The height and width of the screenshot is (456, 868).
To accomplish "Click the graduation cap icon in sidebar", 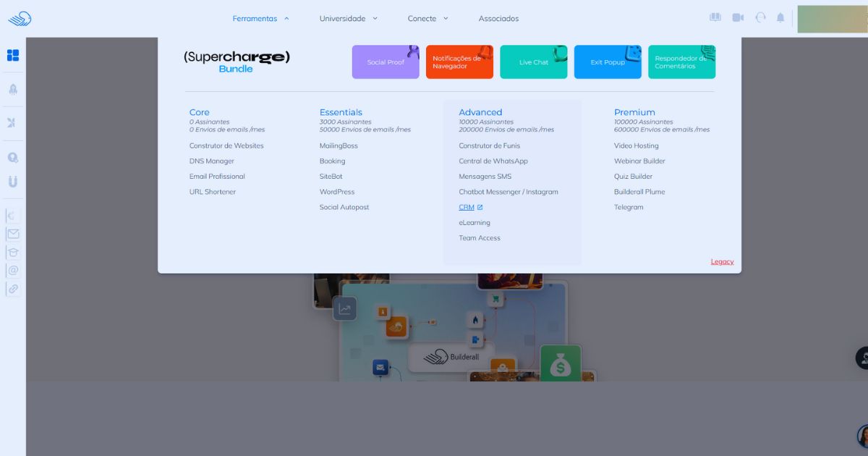I will [x=13, y=252].
